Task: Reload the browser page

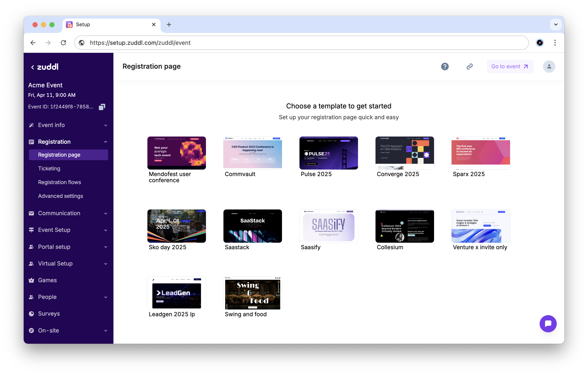Action: [x=64, y=43]
